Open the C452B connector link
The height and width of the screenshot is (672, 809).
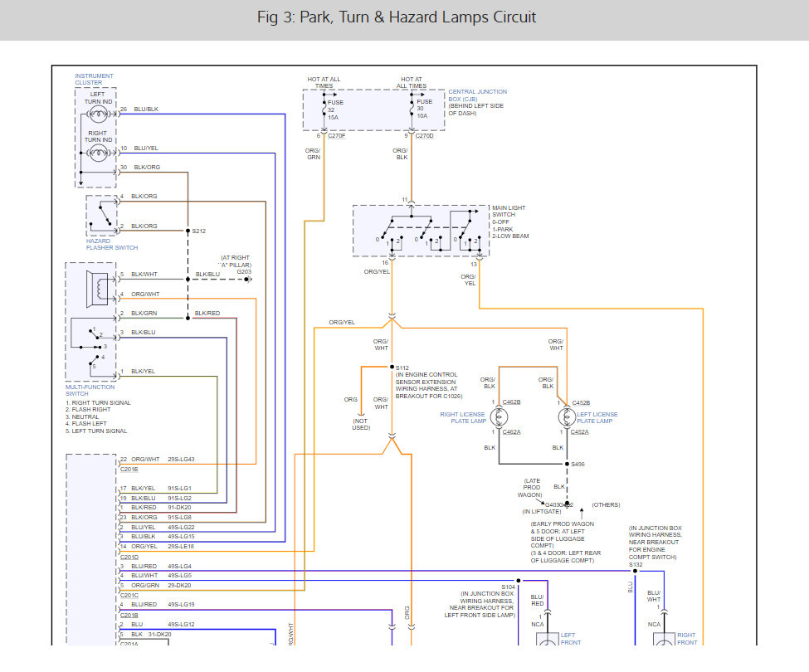point(581,402)
